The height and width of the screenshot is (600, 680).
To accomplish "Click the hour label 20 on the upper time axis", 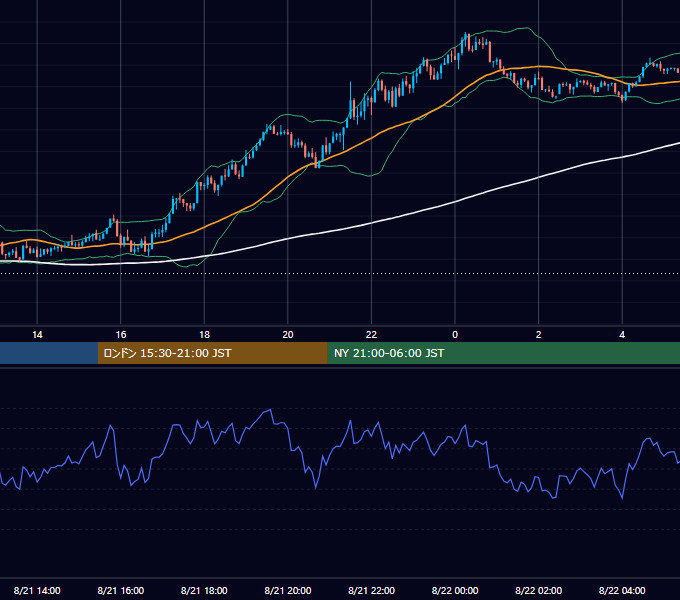I will click(288, 335).
